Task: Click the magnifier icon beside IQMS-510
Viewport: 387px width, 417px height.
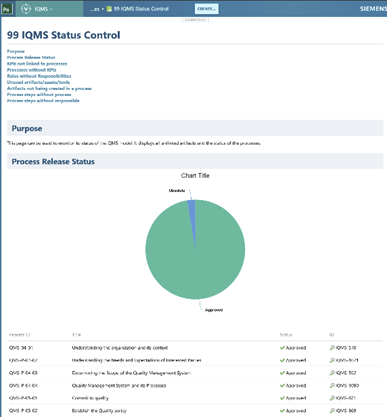Action: click(x=332, y=348)
